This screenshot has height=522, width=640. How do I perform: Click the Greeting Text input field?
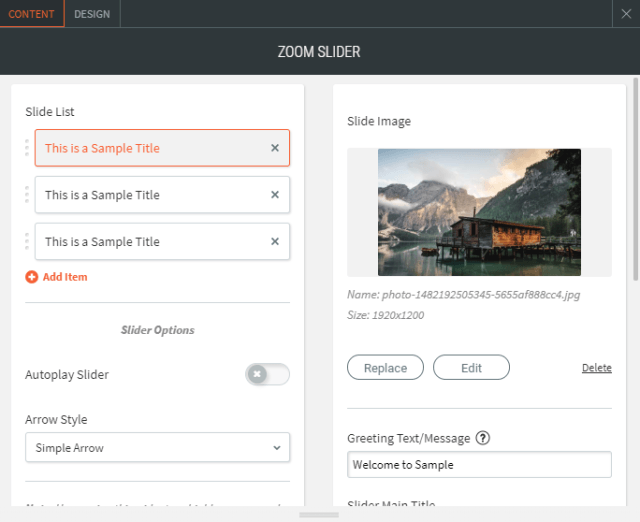click(x=479, y=465)
